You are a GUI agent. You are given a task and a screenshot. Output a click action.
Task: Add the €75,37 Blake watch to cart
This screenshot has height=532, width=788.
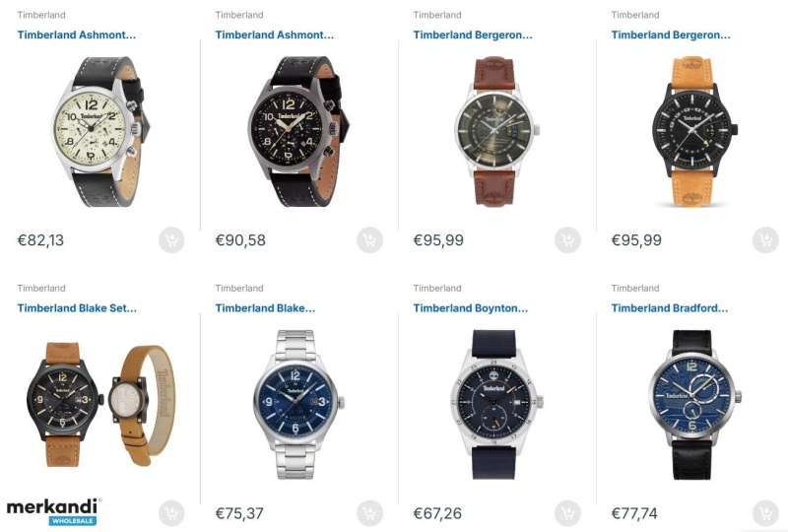pyautogui.click(x=369, y=513)
